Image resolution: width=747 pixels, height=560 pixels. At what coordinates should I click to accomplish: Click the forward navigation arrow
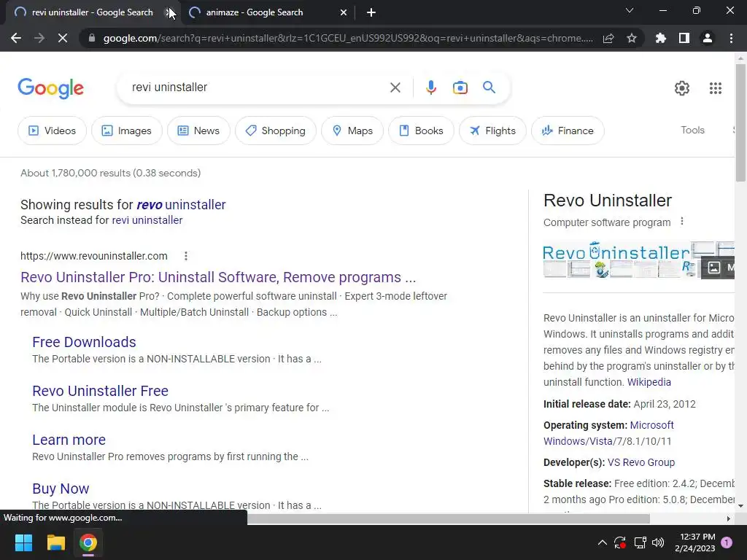(39, 38)
